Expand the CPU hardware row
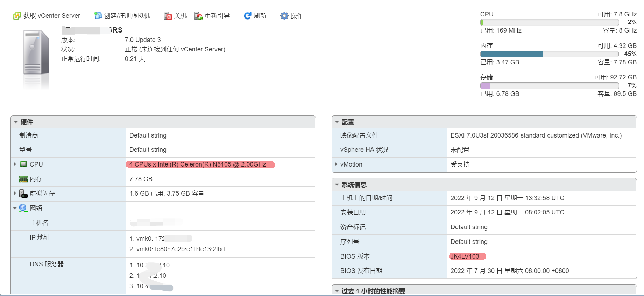The height and width of the screenshot is (296, 644). pos(15,164)
